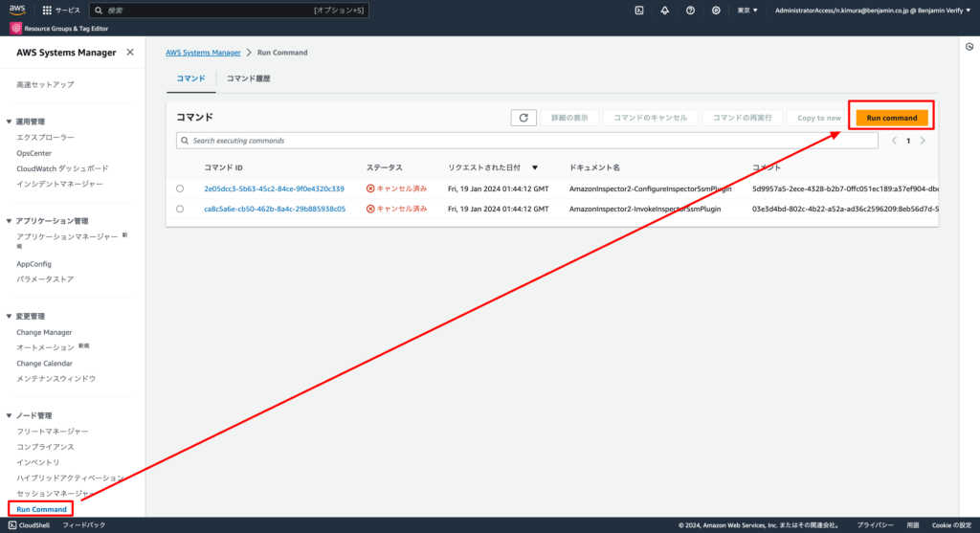Open OpsCenter in the sidebar
The width and height of the screenshot is (980, 533).
point(33,153)
